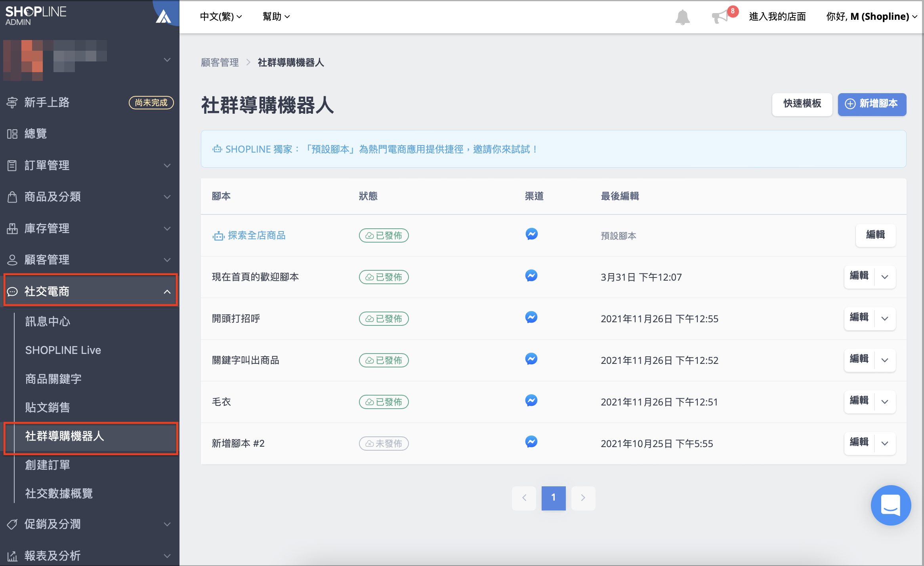Click the 顧客管理 person icon
The height and width of the screenshot is (566, 924).
point(12,260)
